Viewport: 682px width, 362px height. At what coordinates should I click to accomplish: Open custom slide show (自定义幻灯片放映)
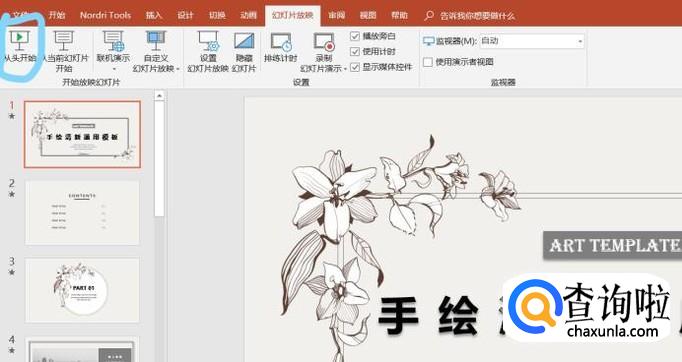155,51
